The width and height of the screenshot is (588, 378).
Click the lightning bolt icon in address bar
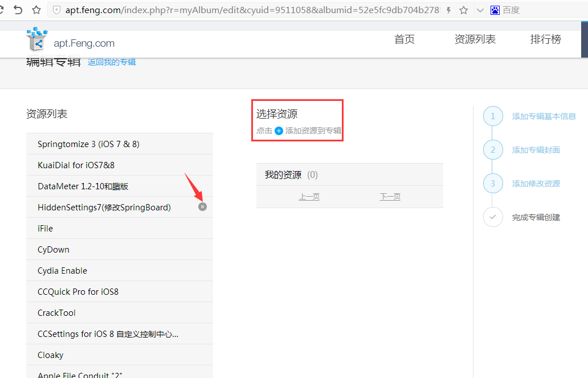[448, 10]
